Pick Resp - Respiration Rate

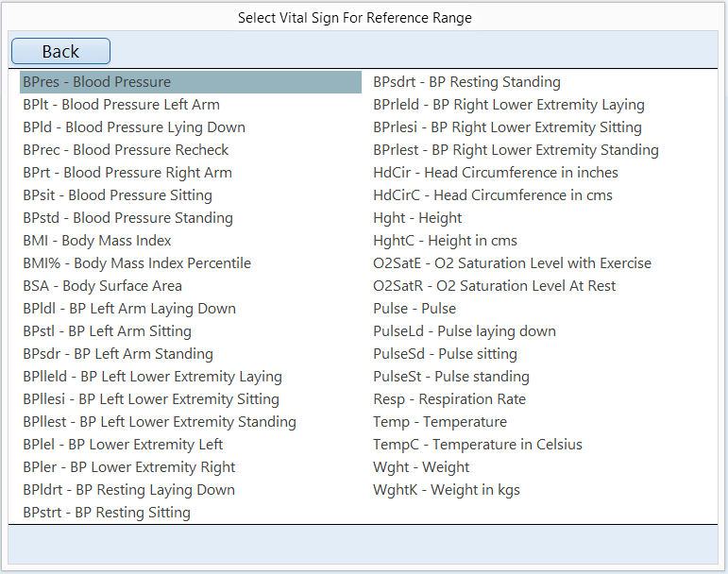point(449,399)
